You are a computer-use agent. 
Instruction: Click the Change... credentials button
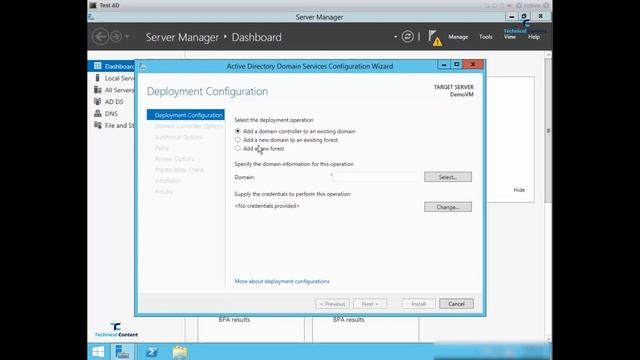[448, 207]
